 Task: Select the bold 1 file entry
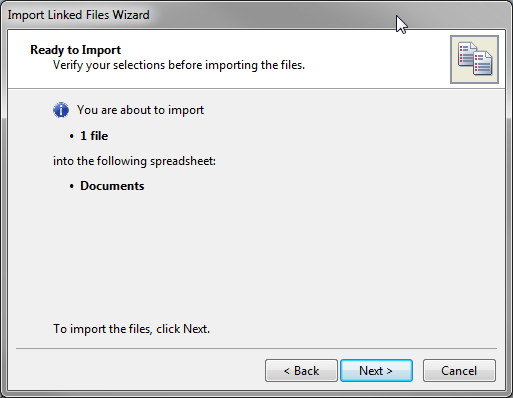tap(94, 136)
